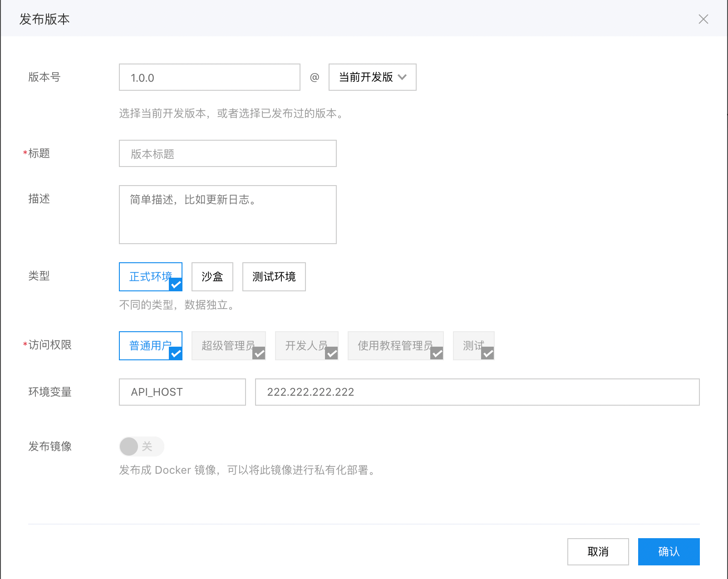This screenshot has height=579, width=728.
Task: Click the API_HOST variable name field
Action: [x=182, y=392]
